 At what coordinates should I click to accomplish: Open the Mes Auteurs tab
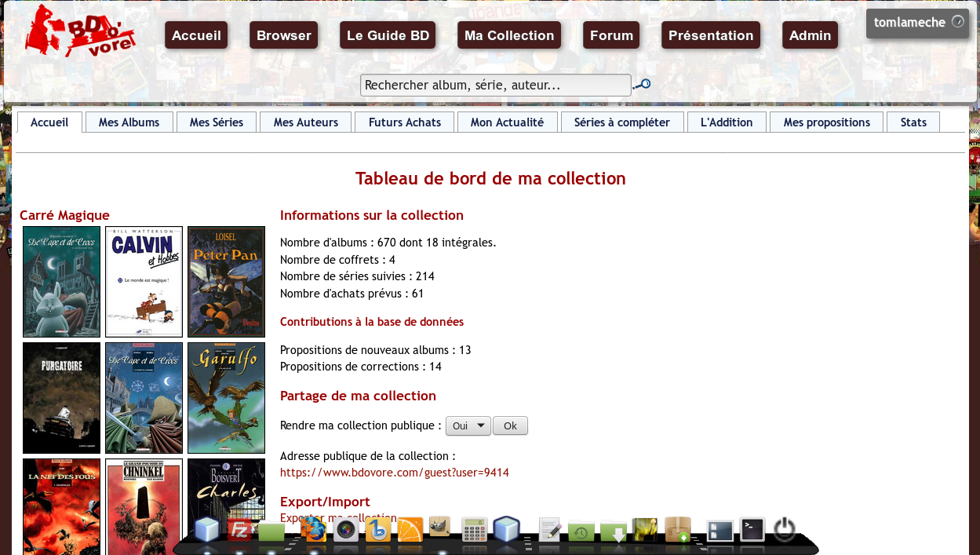tap(306, 122)
